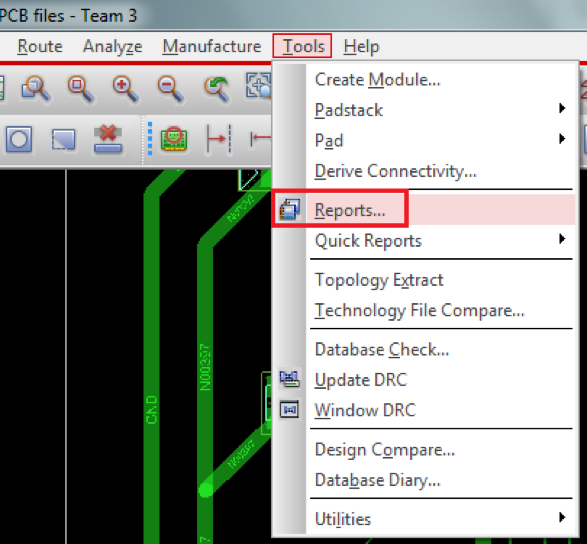587x544 pixels.
Task: Run Update DRC command
Action: (x=361, y=380)
